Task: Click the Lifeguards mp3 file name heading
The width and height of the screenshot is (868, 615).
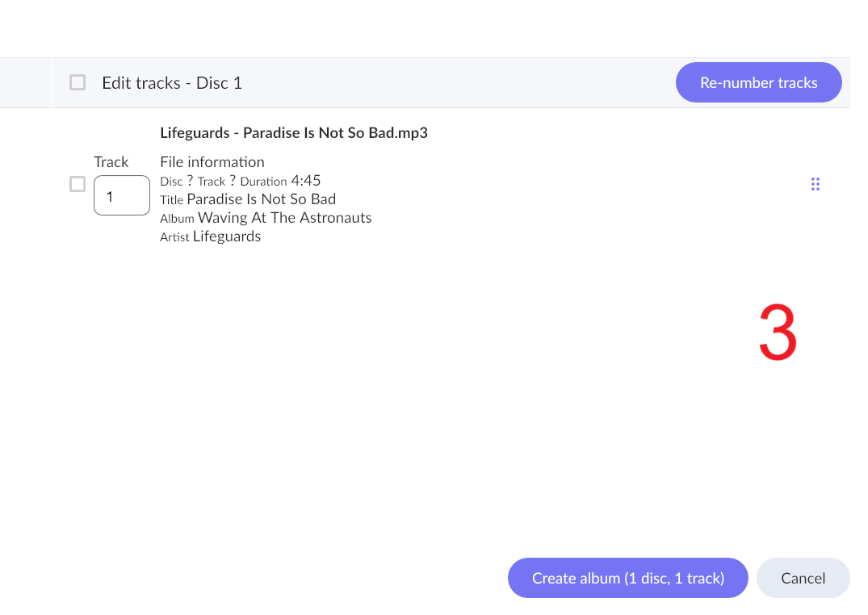Action: [294, 133]
